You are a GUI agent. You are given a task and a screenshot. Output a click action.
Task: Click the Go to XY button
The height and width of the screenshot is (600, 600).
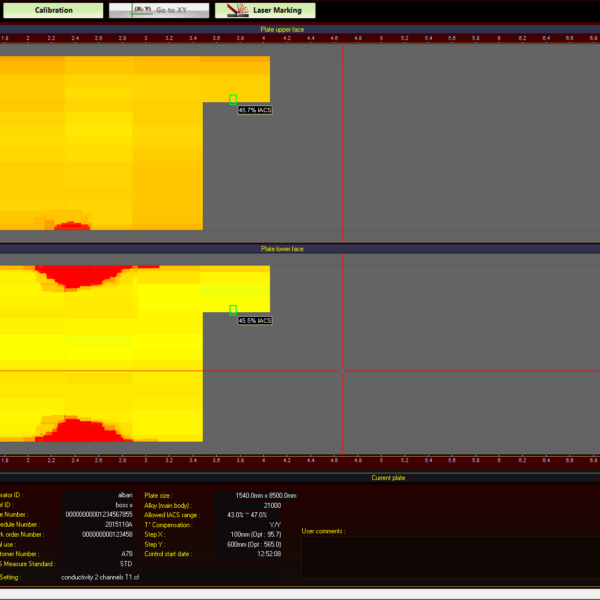(159, 10)
